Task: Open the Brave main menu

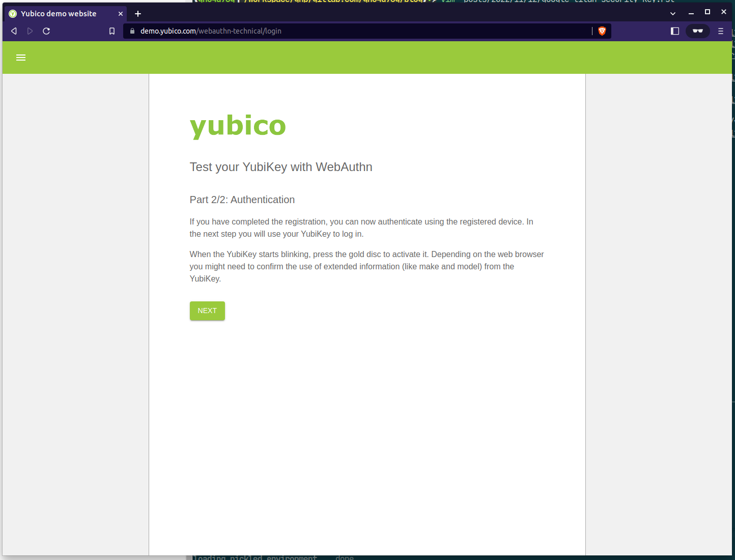Action: [721, 31]
